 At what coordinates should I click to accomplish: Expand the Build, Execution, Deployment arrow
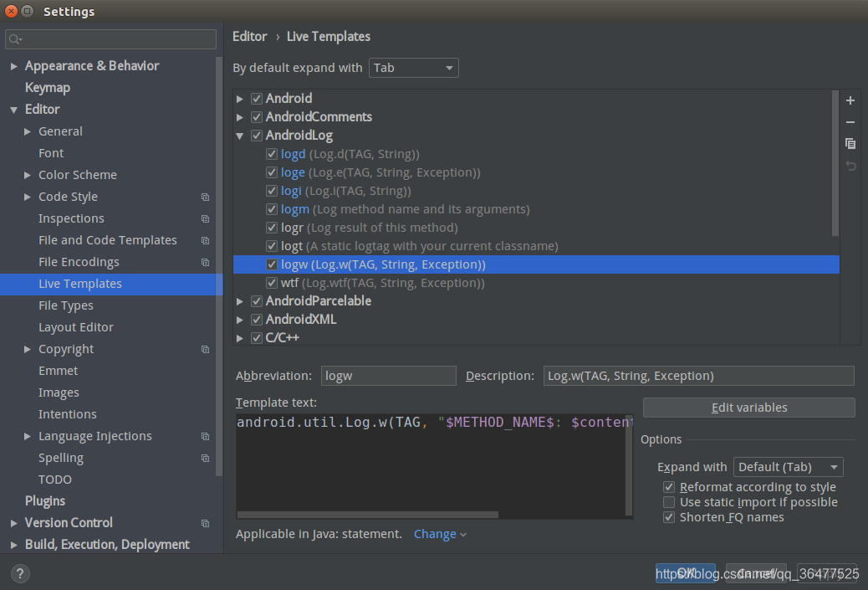[14, 545]
